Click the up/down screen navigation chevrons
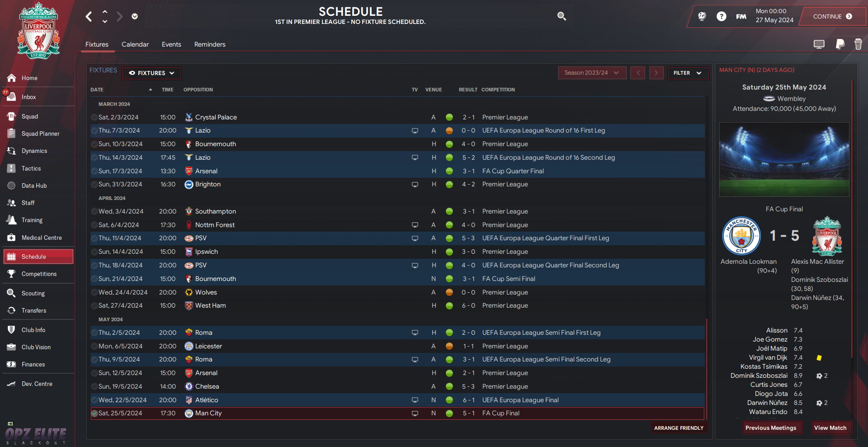868x447 pixels. point(105,16)
